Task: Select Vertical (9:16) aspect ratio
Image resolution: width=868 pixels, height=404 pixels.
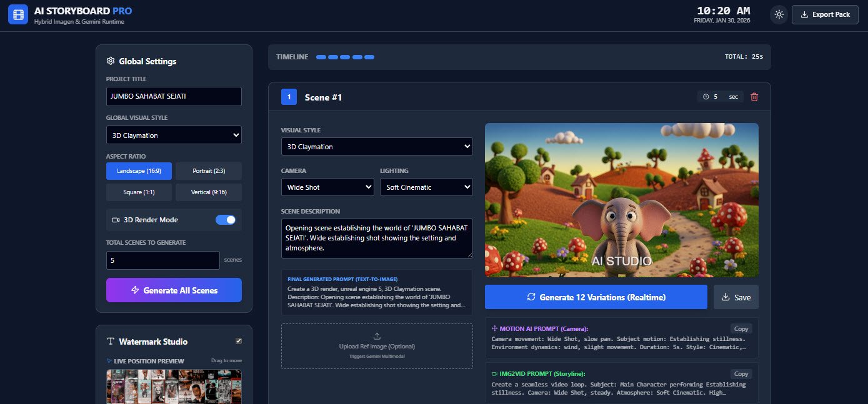Action: 209,192
